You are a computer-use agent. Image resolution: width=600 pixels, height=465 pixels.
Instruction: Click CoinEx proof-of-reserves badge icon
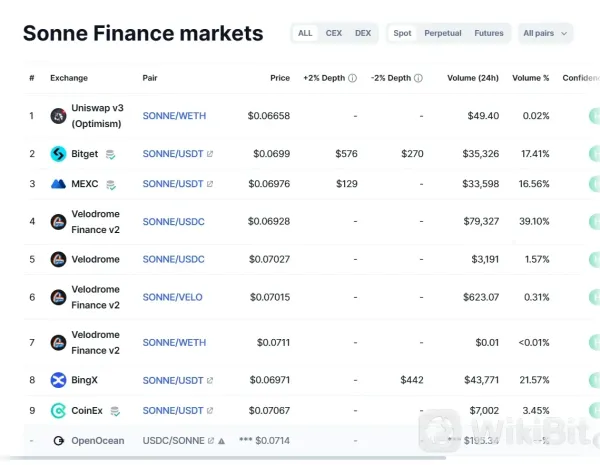pyautogui.click(x=115, y=411)
